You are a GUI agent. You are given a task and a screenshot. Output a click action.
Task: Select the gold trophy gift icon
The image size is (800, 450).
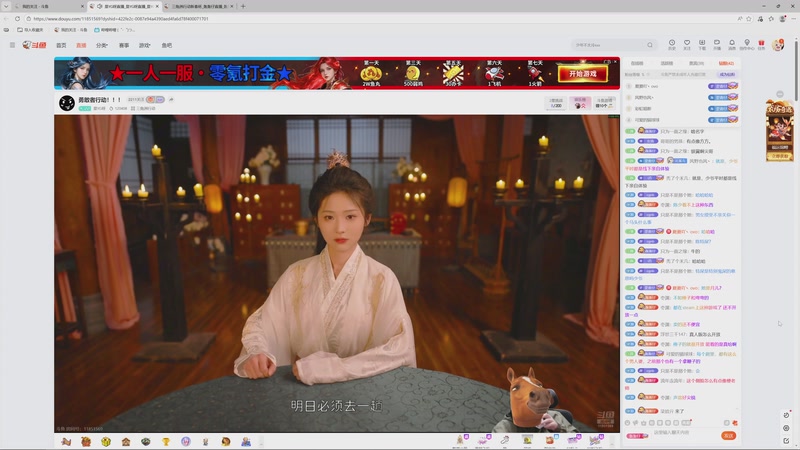tap(166, 442)
